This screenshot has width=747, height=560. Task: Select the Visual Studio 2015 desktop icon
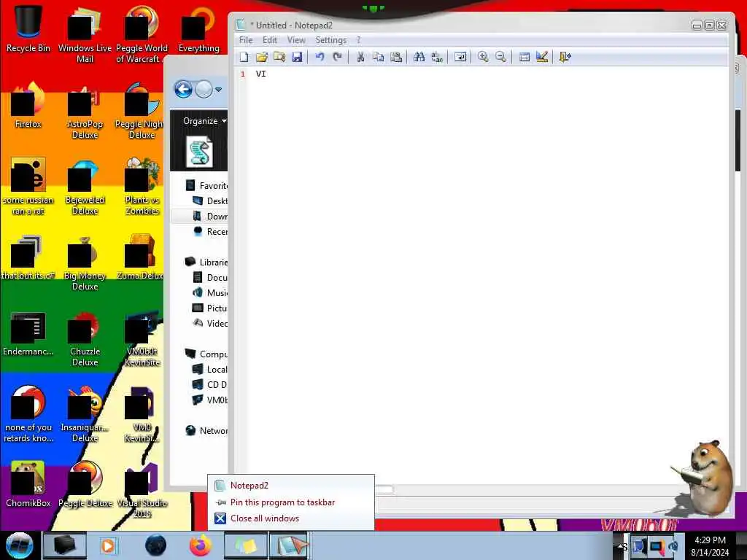click(x=142, y=489)
